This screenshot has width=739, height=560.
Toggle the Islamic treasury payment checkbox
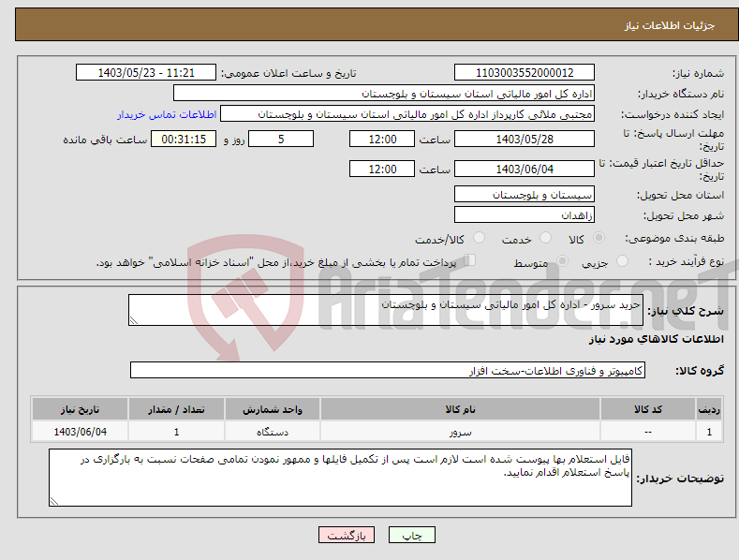469,260
